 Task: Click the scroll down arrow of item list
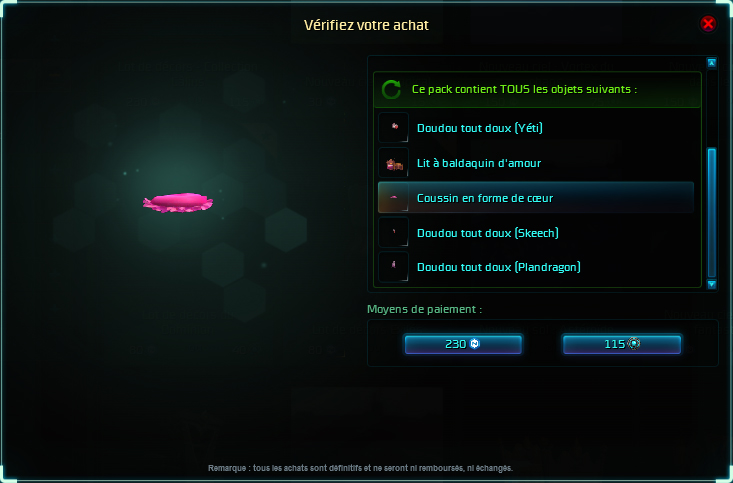pyautogui.click(x=711, y=284)
